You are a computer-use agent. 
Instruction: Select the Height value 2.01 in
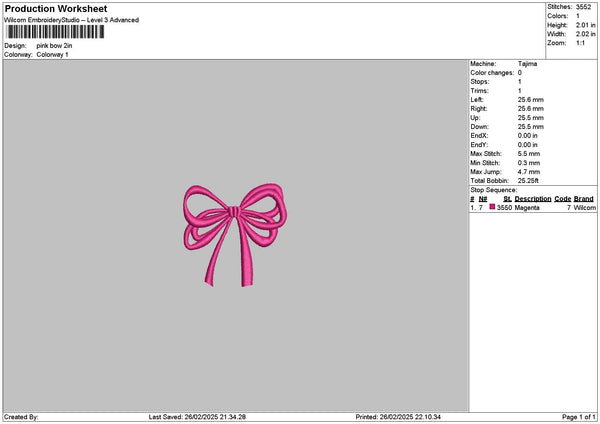[585, 25]
